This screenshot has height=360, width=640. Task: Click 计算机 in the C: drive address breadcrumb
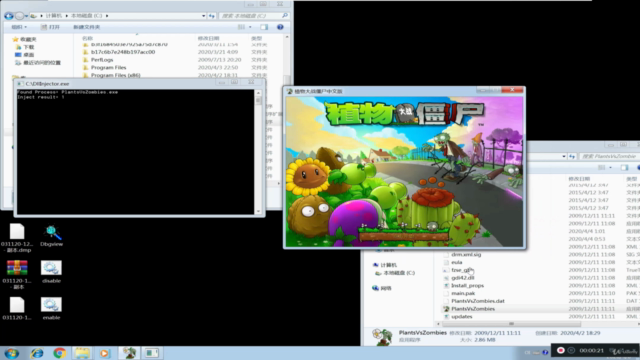point(53,16)
